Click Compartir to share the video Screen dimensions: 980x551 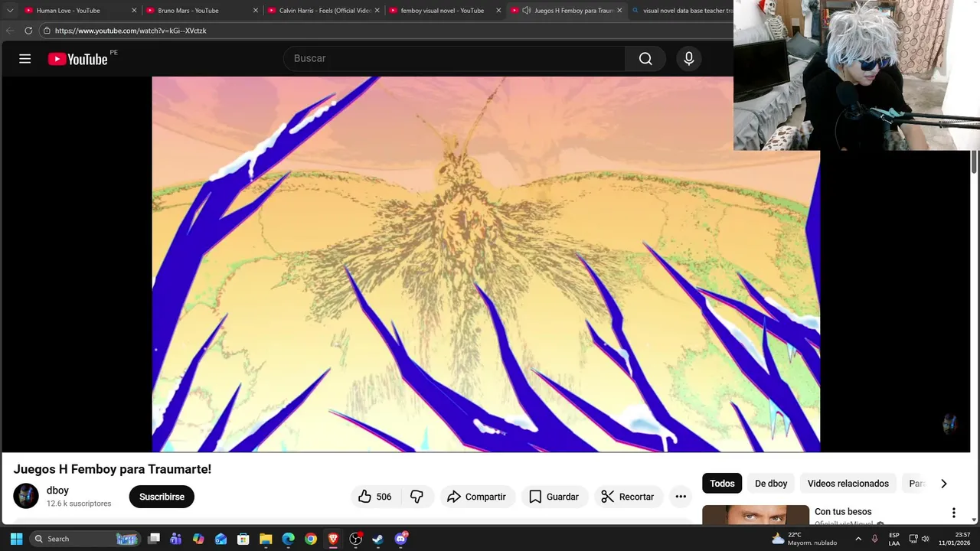click(x=476, y=497)
